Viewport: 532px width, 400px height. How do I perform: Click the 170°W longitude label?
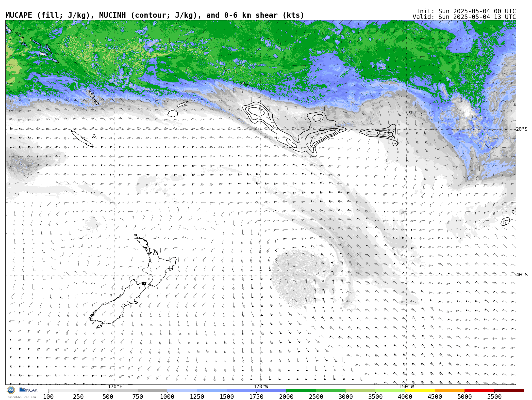[261, 387]
